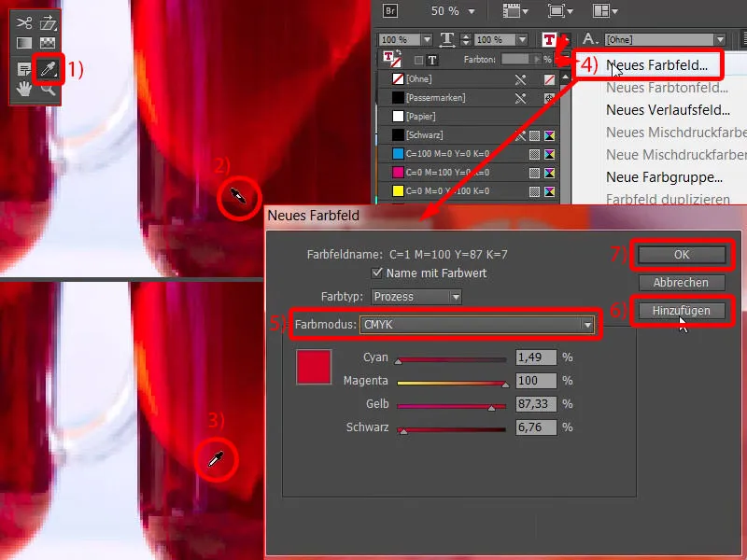747x560 pixels.
Task: Choose Farbfeld duplizieren menu entry
Action: (668, 199)
